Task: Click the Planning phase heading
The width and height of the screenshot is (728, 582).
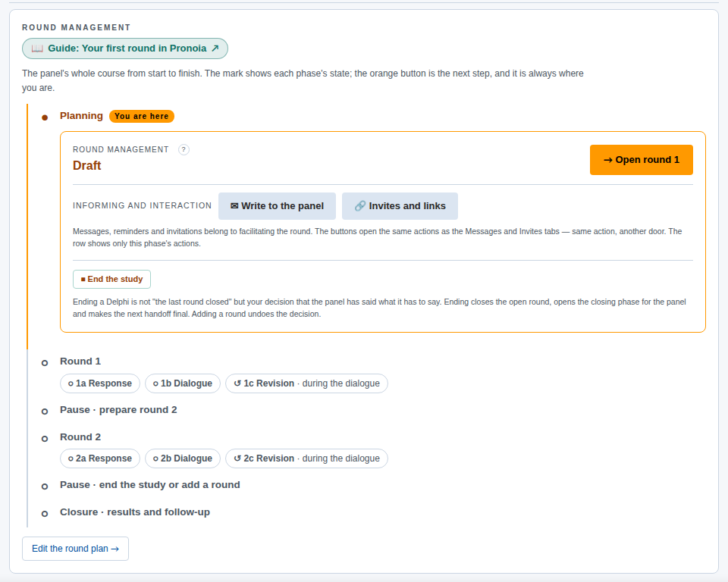Action: click(x=81, y=116)
